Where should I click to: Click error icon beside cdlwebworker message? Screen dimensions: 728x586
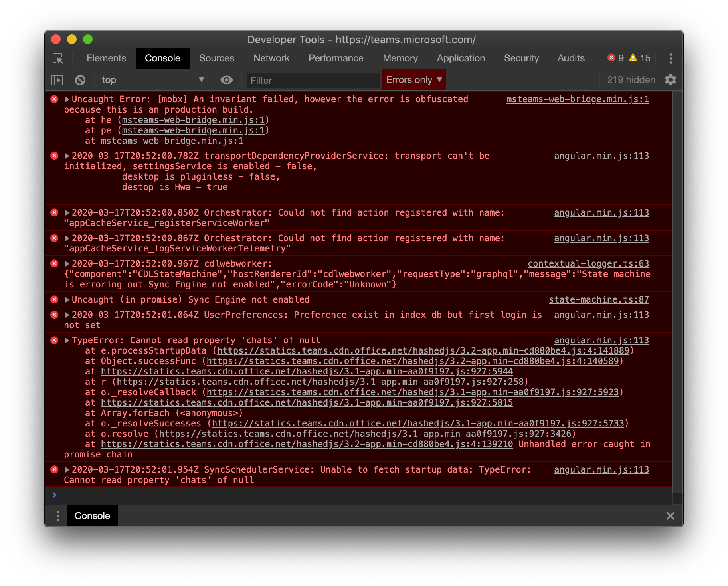click(55, 263)
